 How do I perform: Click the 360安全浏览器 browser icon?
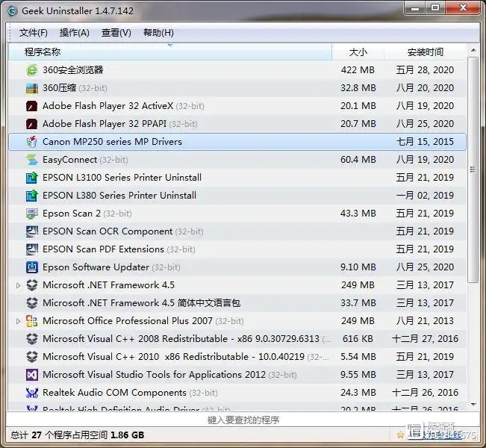coord(31,70)
